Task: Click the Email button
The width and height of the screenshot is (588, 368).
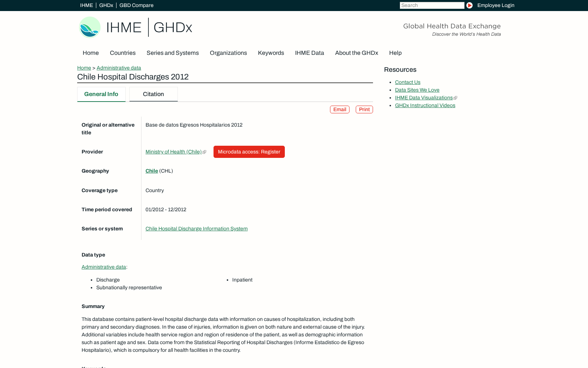Action: tap(340, 110)
